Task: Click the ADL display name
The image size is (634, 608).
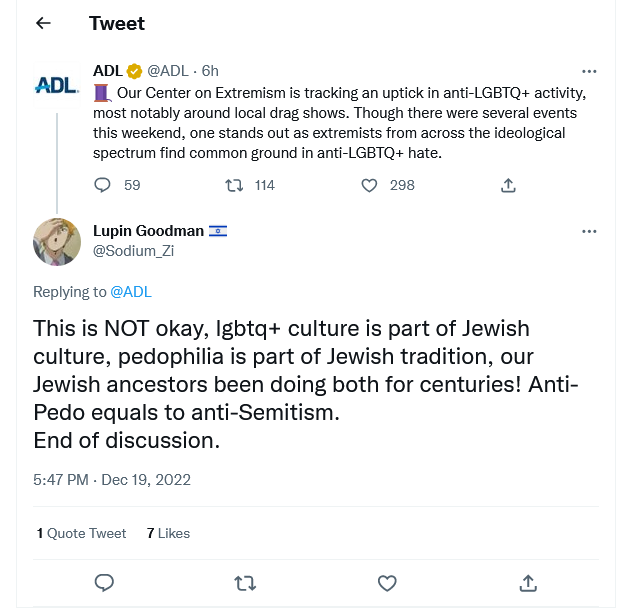Action: click(107, 71)
